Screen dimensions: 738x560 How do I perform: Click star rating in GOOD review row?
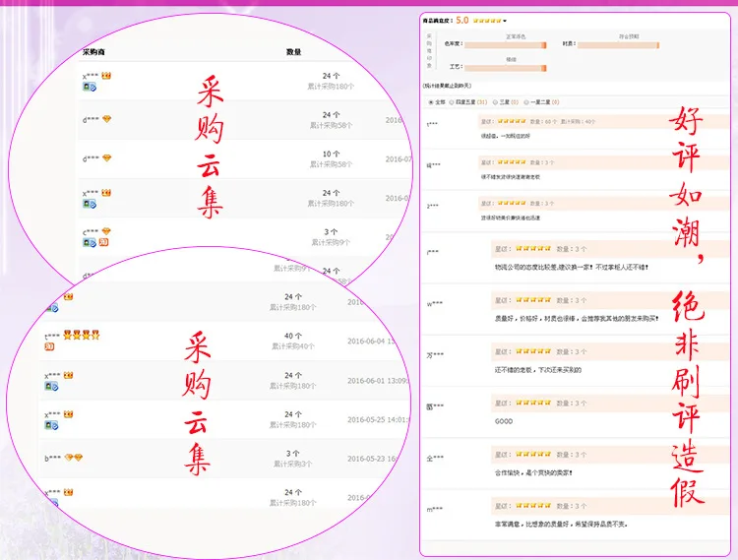click(x=533, y=403)
